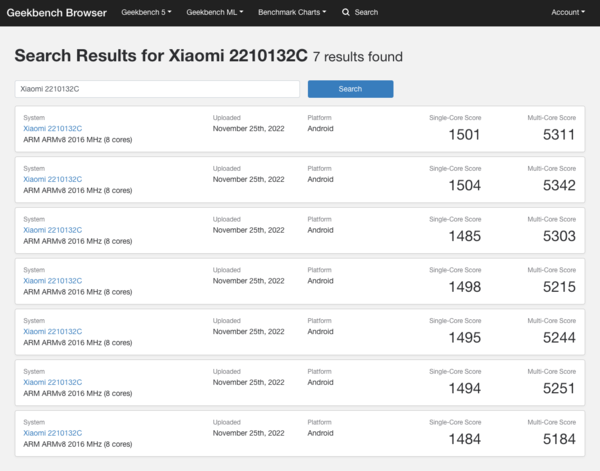Open the Xiaomi 2210132C result scoring 1484
Image resolution: width=600 pixels, height=471 pixels.
pyautogui.click(x=53, y=432)
